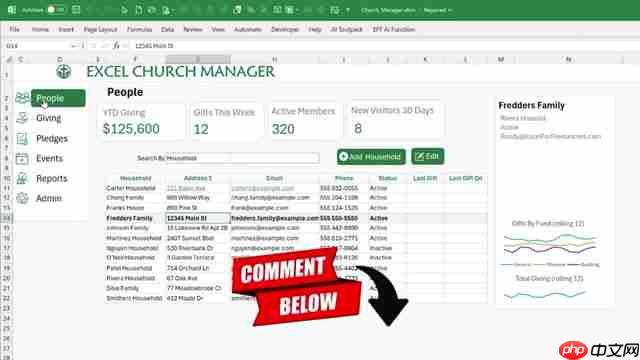Click the Excel app icon in title bar
The width and height of the screenshot is (640, 360).
click(11, 10)
